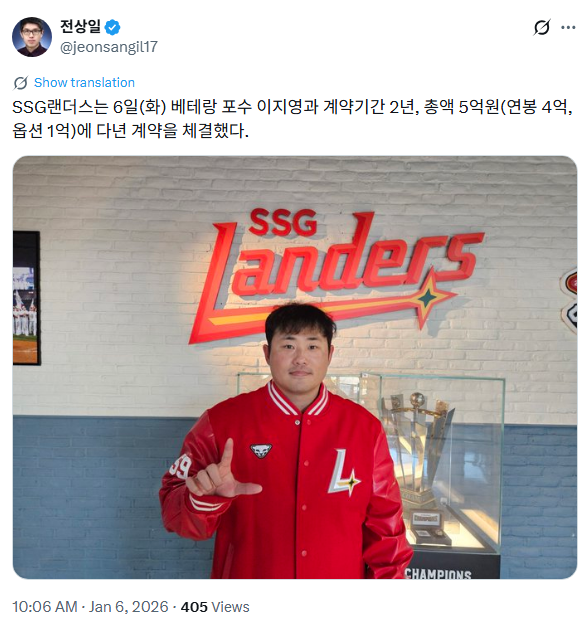Open the Grok icon beside the more options button
This screenshot has width=586, height=626.
[542, 28]
